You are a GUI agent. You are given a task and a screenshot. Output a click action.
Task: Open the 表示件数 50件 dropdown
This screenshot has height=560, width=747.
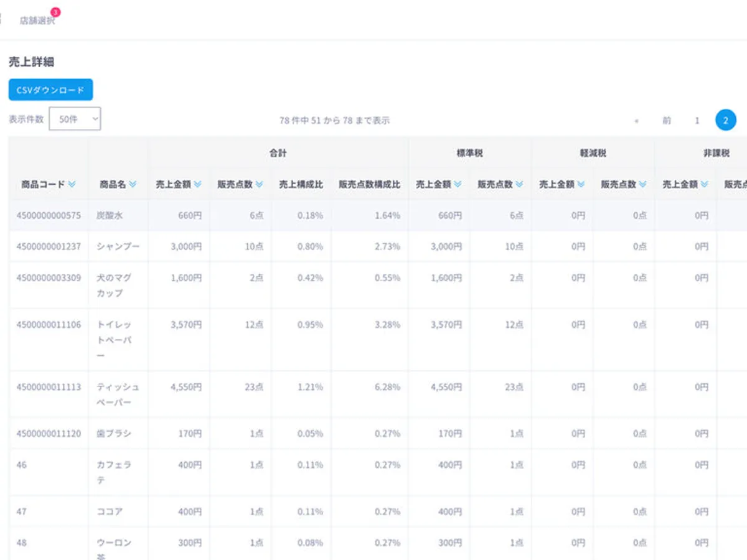tap(75, 119)
